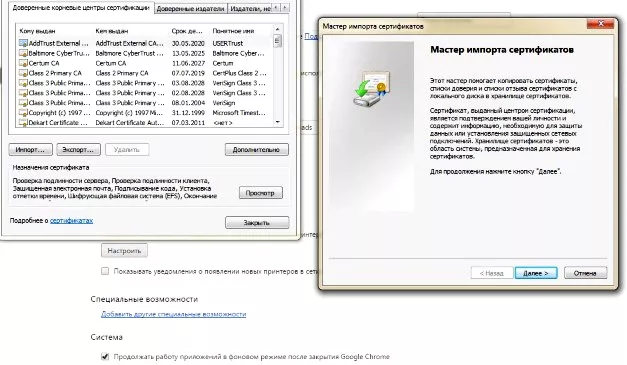
Task: Click the Просмотр button
Action: 261,193
